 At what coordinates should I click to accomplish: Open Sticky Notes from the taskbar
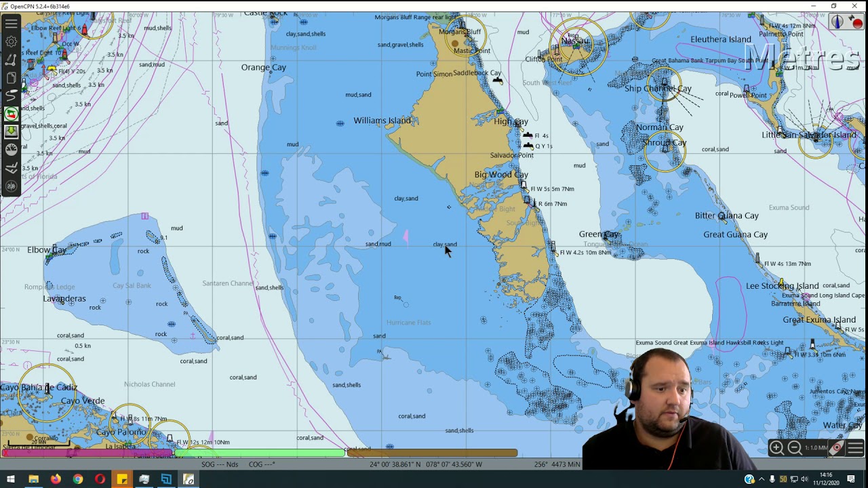pyautogui.click(x=122, y=480)
